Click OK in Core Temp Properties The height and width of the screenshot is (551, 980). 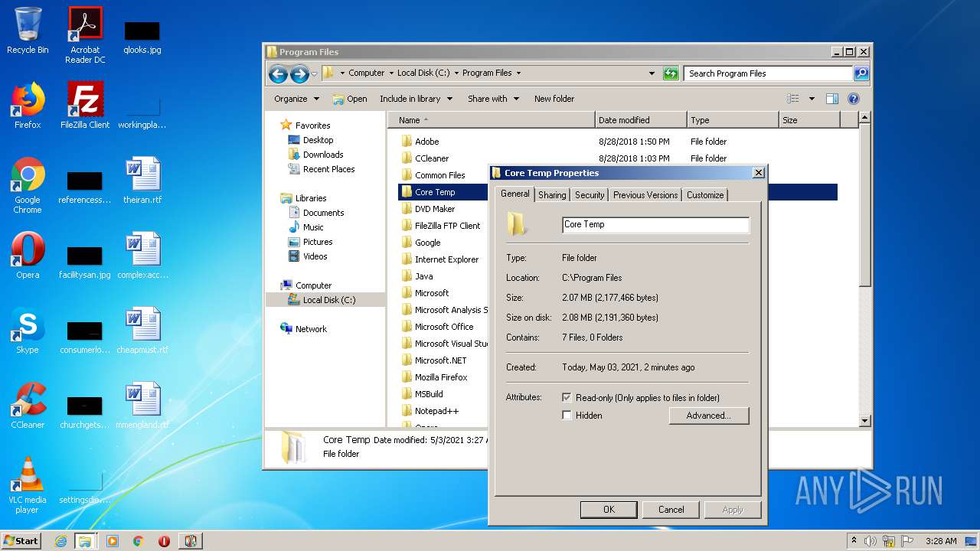[609, 510]
